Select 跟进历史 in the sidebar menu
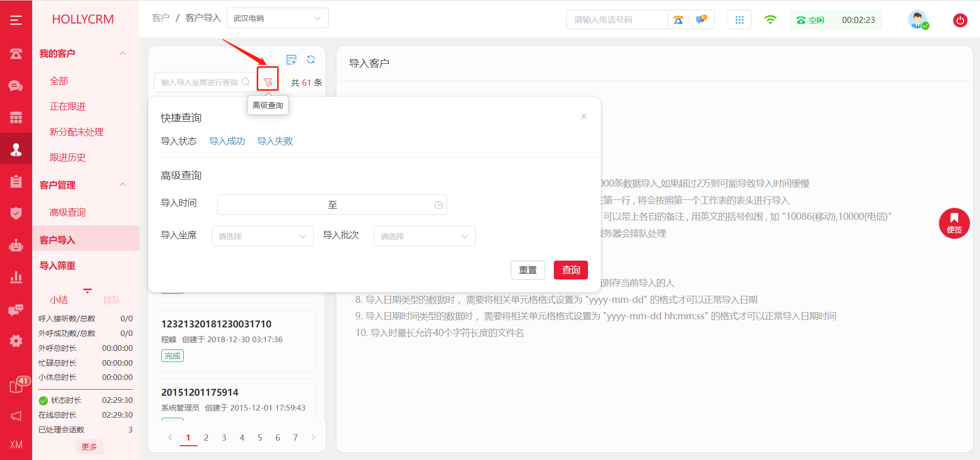The image size is (980, 460). point(68,158)
